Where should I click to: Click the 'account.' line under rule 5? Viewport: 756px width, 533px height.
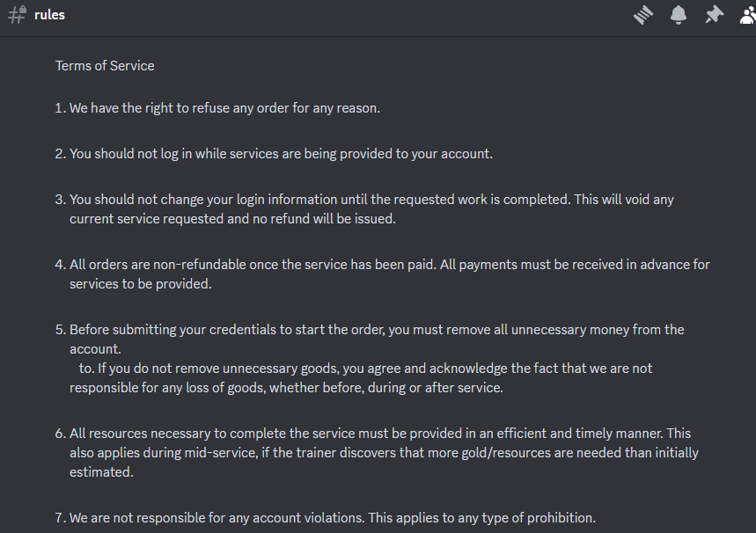coord(95,349)
